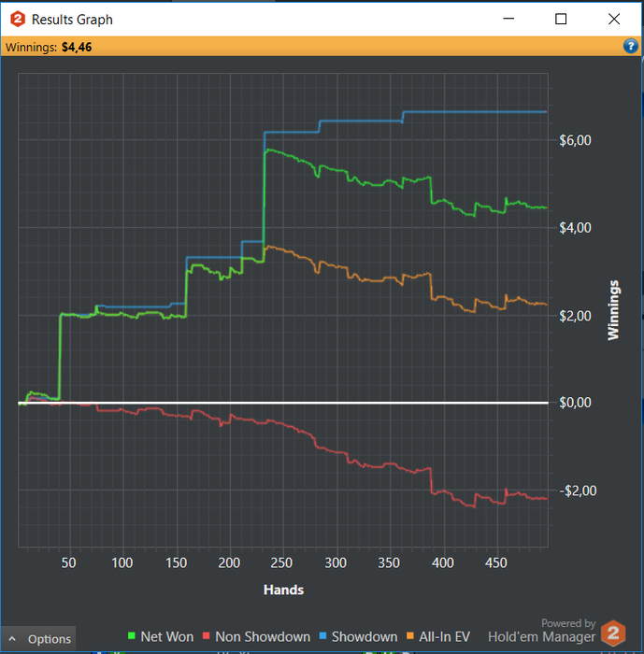644x654 pixels.
Task: Click the 350 hands x-axis label
Action: (x=389, y=563)
